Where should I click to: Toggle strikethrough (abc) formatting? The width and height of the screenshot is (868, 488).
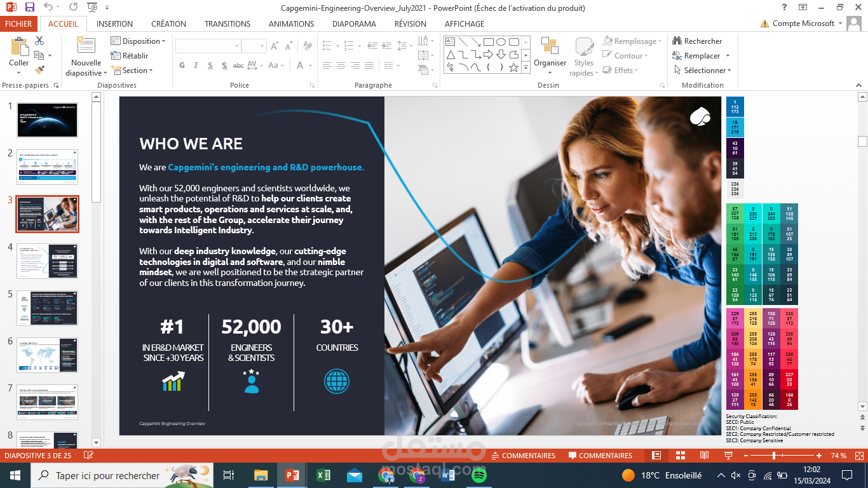[x=238, y=65]
